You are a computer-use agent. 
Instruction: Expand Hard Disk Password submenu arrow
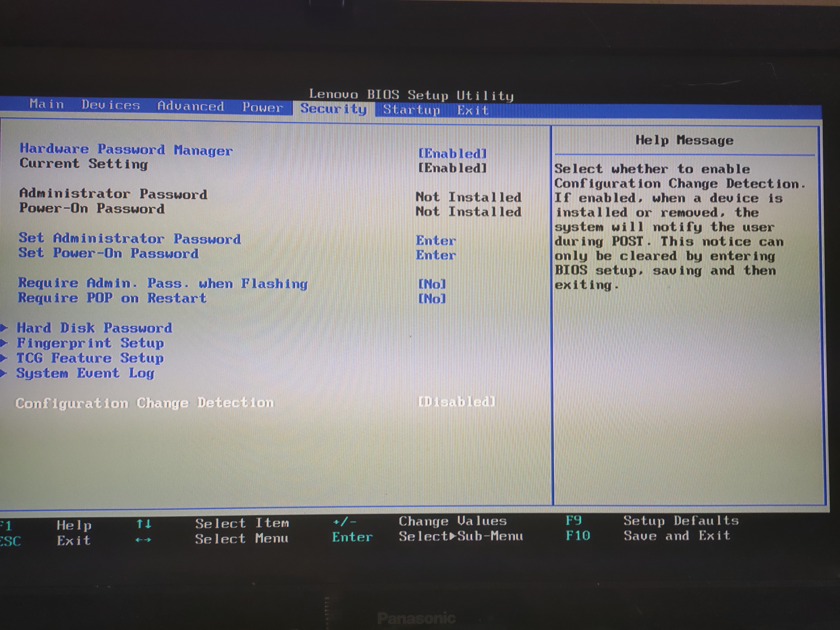pyautogui.click(x=4, y=328)
